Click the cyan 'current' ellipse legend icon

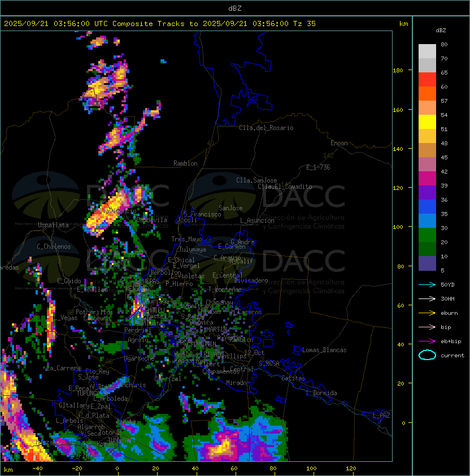point(427,355)
